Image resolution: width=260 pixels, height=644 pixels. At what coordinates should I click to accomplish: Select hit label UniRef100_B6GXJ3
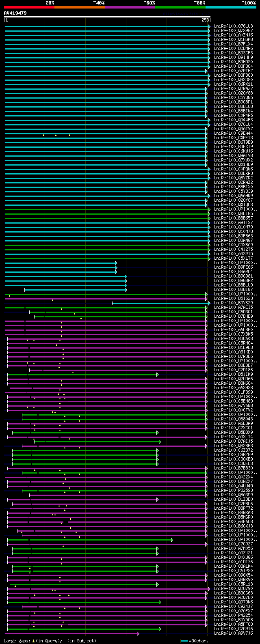tap(233, 526)
